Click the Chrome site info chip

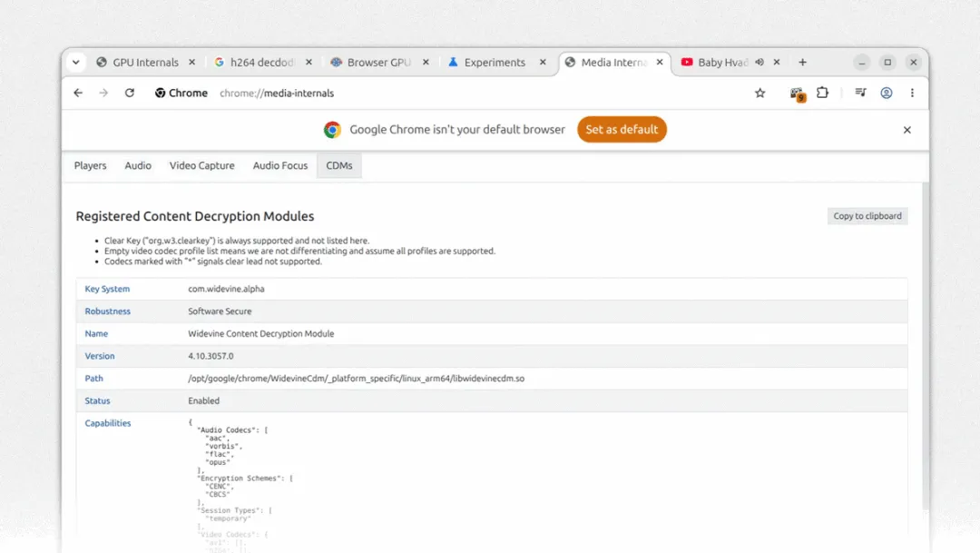click(181, 94)
